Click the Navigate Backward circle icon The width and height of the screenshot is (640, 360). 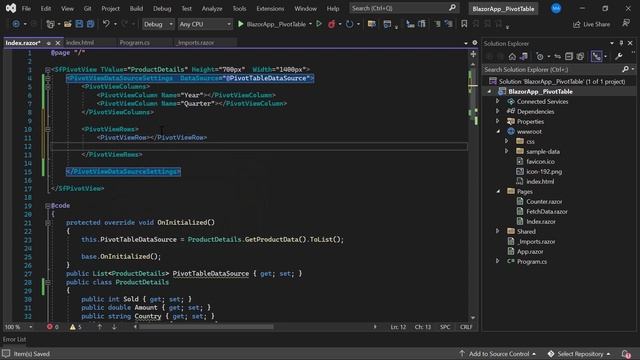(x=16, y=24)
